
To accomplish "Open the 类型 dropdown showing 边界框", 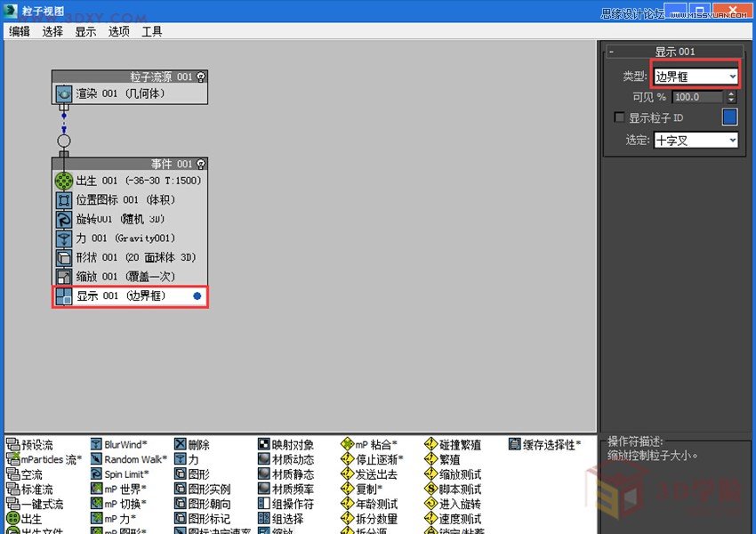I will point(696,75).
